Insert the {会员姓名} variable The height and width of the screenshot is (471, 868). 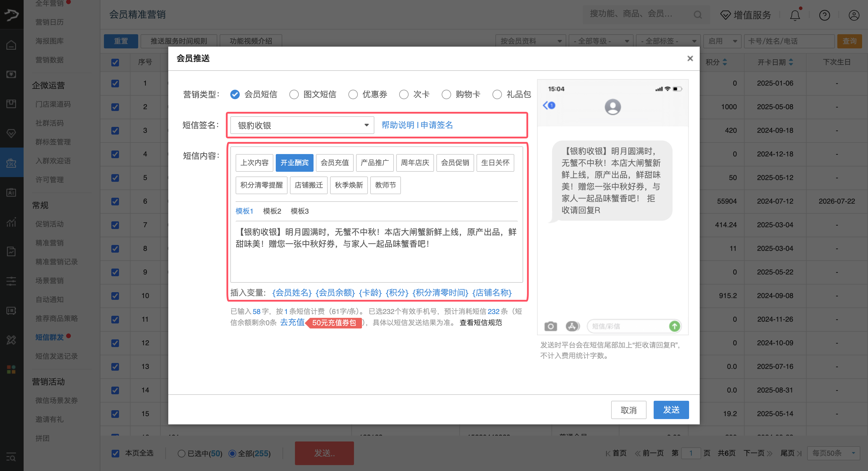(x=292, y=293)
